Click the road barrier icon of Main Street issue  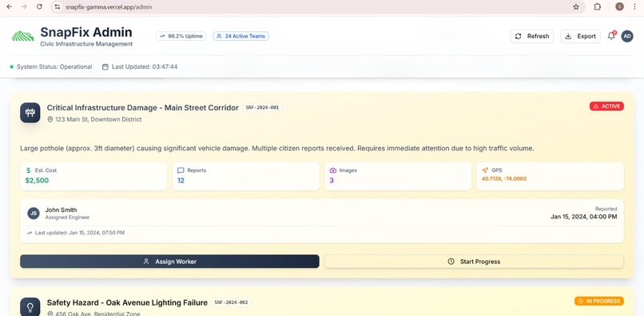point(30,113)
